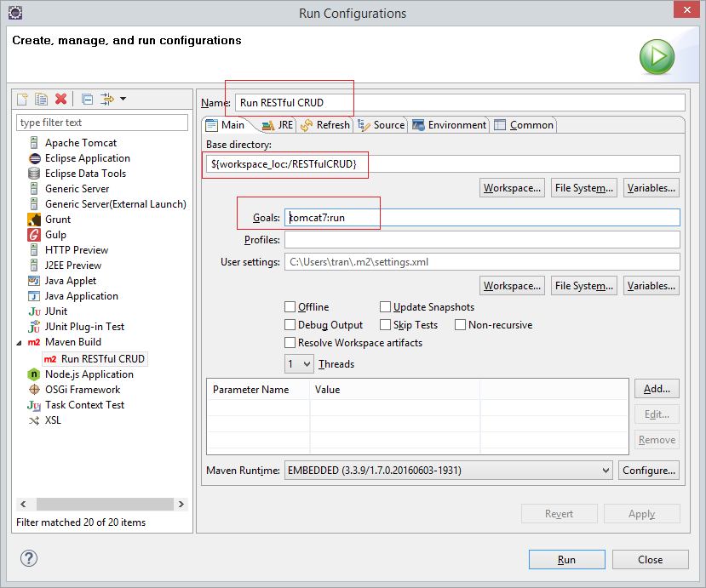This screenshot has height=588, width=706.
Task: Click the Gulp icon
Action: [x=34, y=235]
